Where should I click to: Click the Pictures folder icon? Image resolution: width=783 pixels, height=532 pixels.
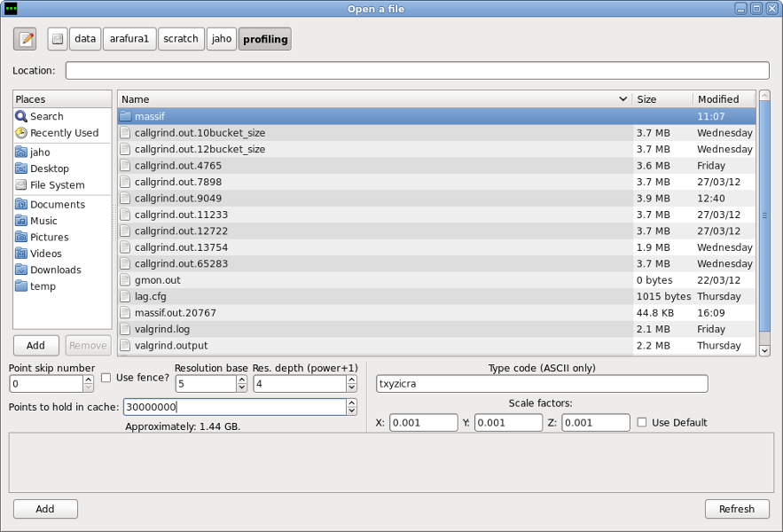21,238
